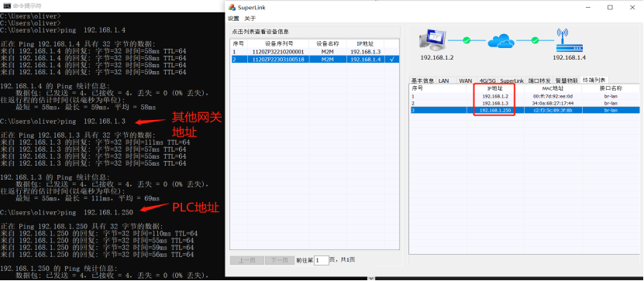Click the green check between computer and cloud
Viewport: 644px width, 281px height.
467,40
